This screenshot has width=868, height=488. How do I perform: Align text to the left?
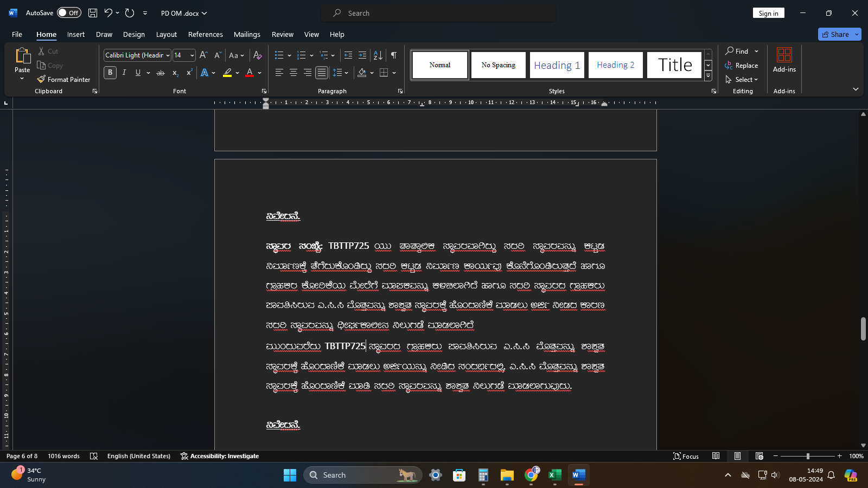tap(279, 73)
